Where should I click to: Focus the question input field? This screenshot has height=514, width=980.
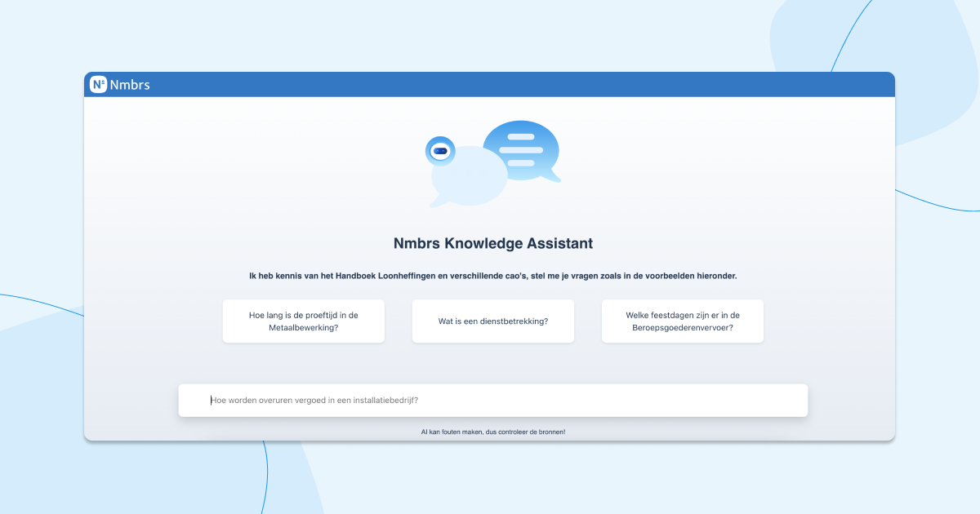pos(493,401)
